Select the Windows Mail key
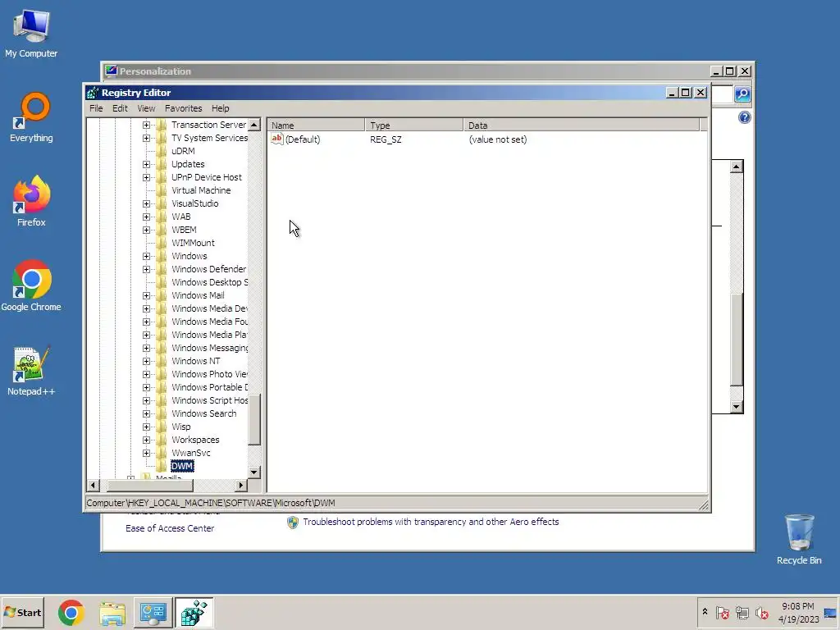840x630 pixels. click(198, 295)
